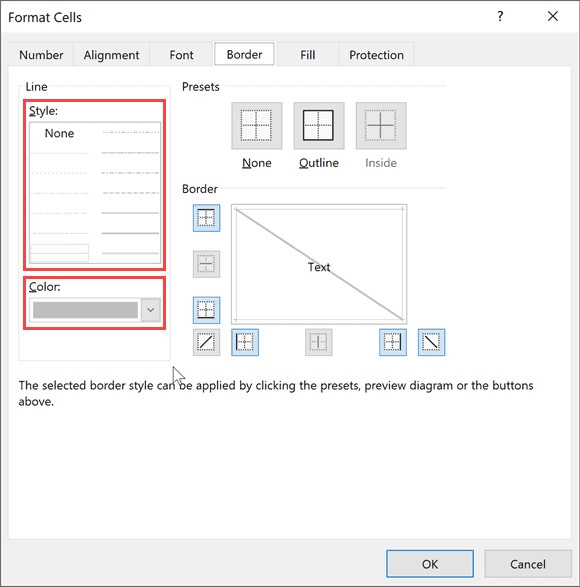Switch to the Number tab

tap(41, 55)
